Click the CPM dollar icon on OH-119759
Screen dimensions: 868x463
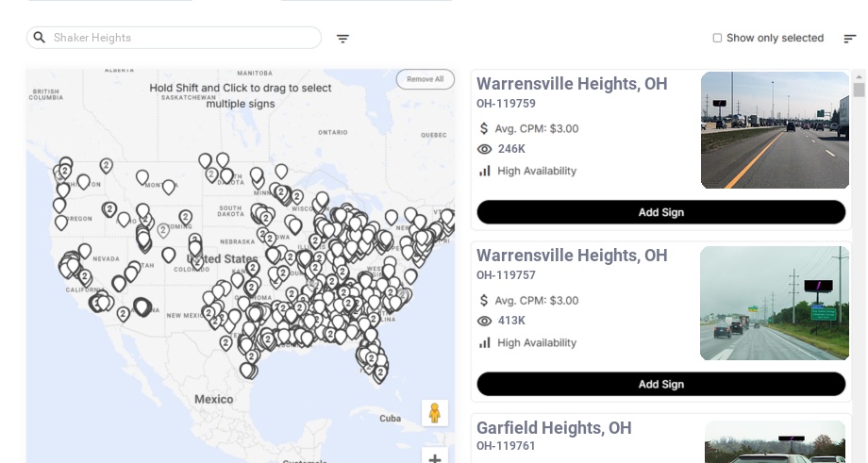[x=485, y=128]
